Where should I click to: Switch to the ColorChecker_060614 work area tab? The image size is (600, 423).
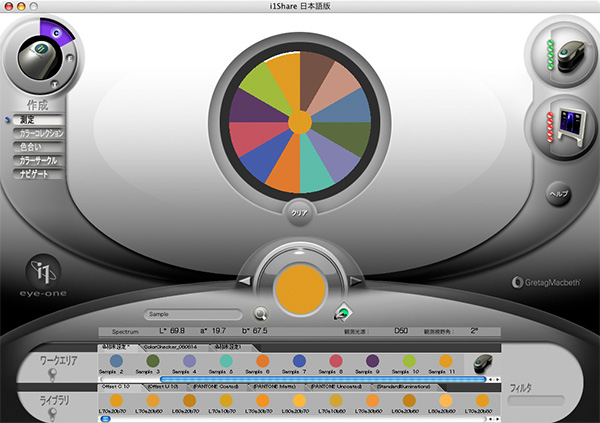[171, 347]
